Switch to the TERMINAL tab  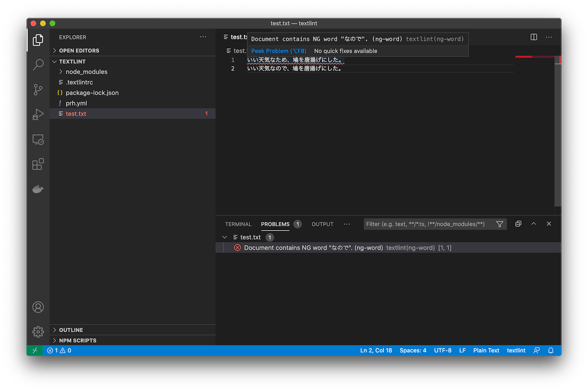click(238, 224)
